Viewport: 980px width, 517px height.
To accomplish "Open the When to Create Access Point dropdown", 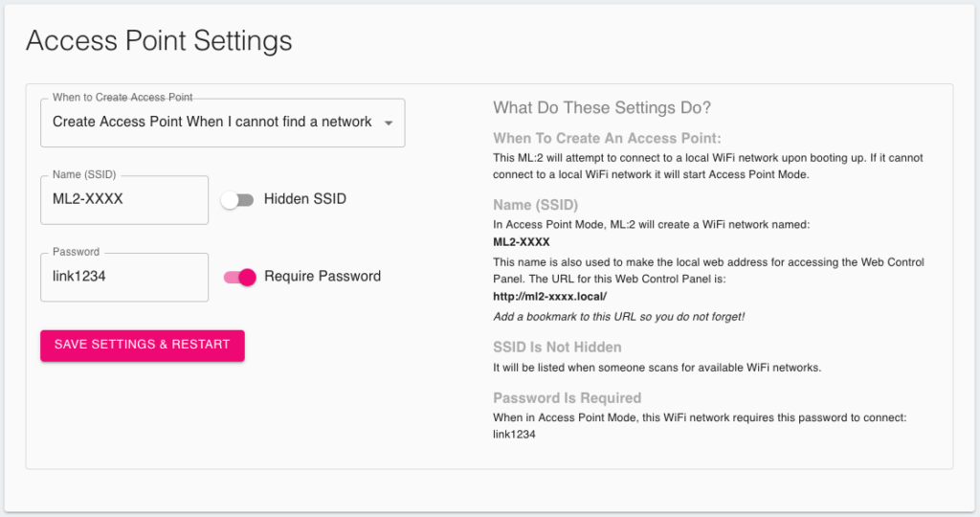I will (222, 123).
